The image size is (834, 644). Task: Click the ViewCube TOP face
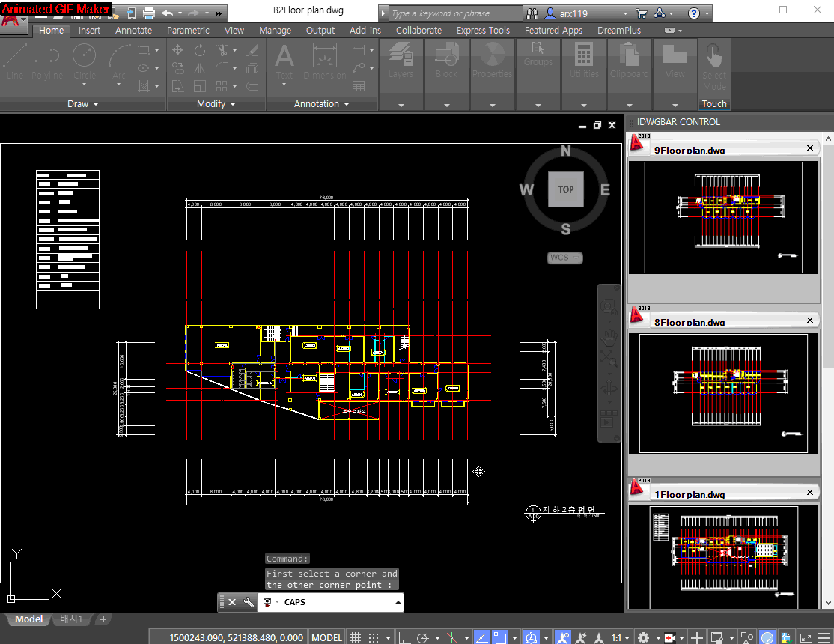pyautogui.click(x=566, y=189)
